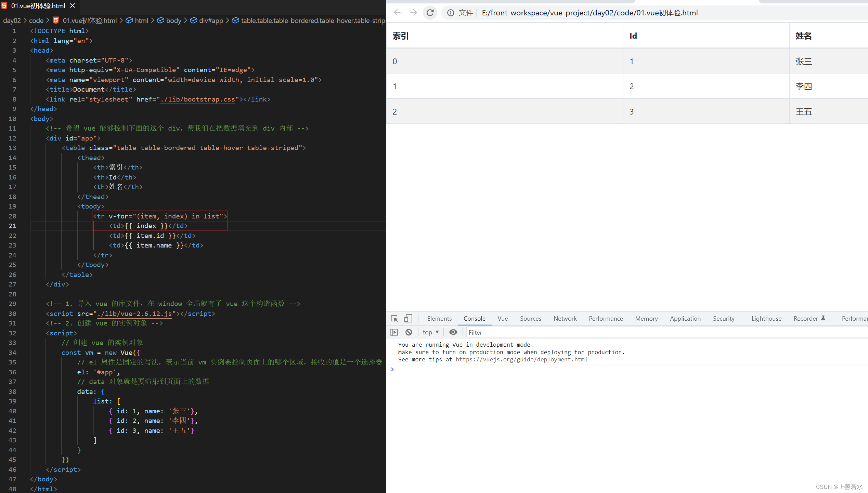868x493 pixels.
Task: Click the address bar URL field
Action: coord(566,13)
